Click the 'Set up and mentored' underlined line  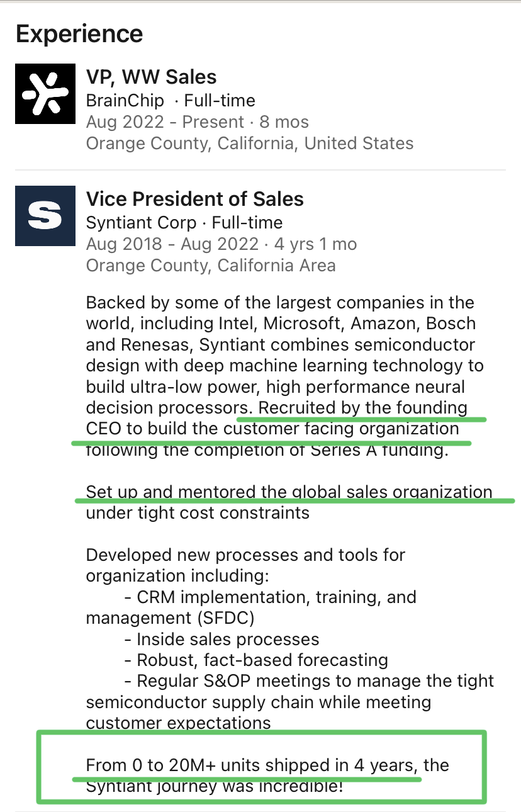289,492
